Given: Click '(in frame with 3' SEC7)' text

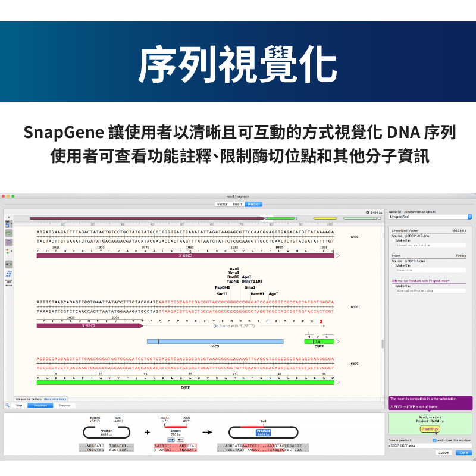Looking at the screenshot, I should pyautogui.click(x=234, y=326).
